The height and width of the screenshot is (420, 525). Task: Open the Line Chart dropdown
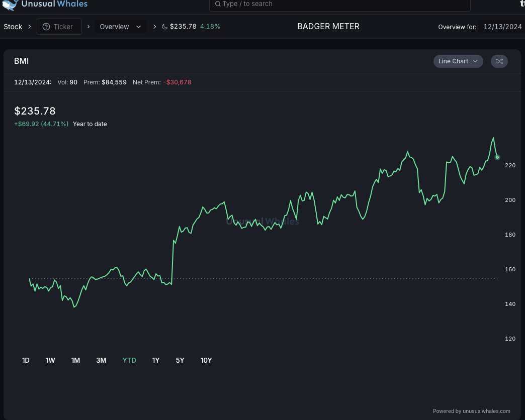tap(458, 61)
